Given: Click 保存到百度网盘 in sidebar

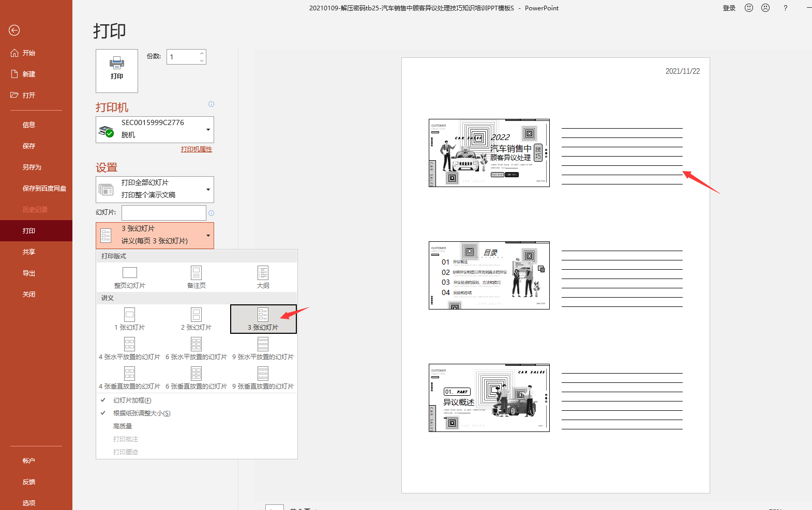Looking at the screenshot, I should tap(36, 188).
